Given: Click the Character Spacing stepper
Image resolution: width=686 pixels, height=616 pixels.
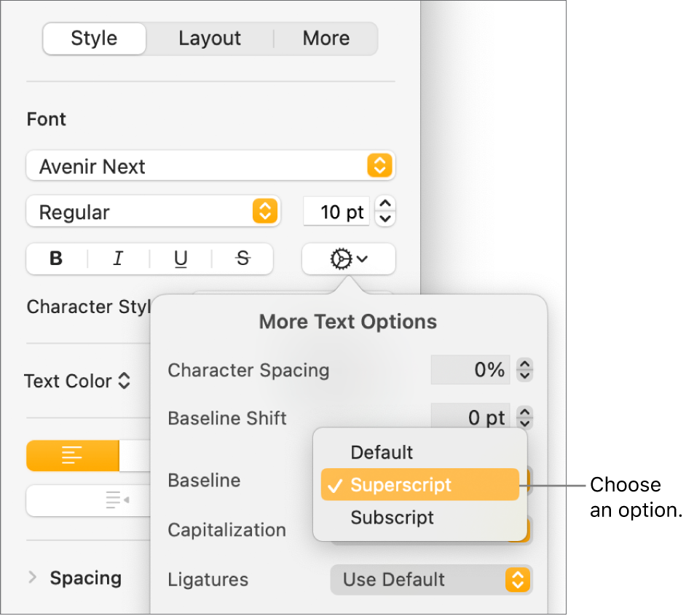Looking at the screenshot, I should coord(525,370).
